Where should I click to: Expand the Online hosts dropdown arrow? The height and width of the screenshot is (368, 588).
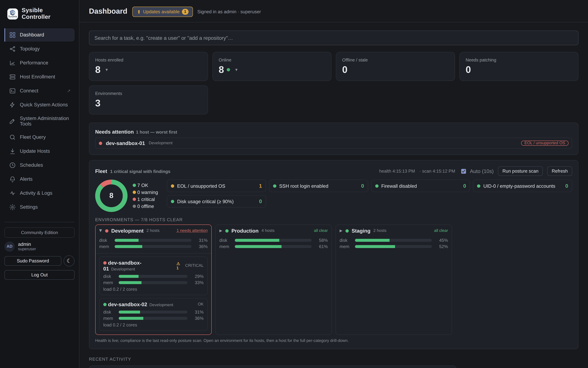pos(236,70)
